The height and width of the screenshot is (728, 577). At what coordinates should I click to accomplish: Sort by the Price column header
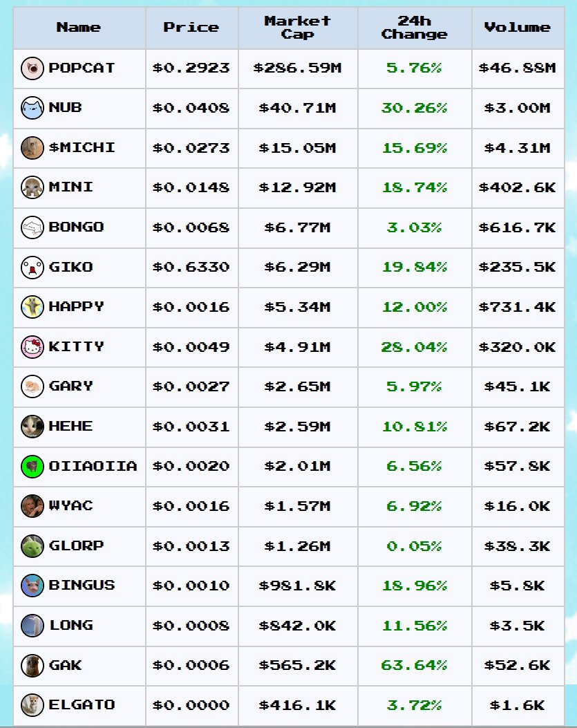pos(191,28)
